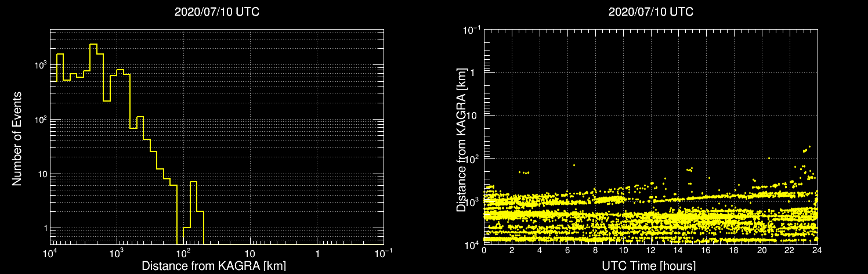Click the '18' tick on the UTC time axis
The image size is (868, 274).
pos(734,250)
